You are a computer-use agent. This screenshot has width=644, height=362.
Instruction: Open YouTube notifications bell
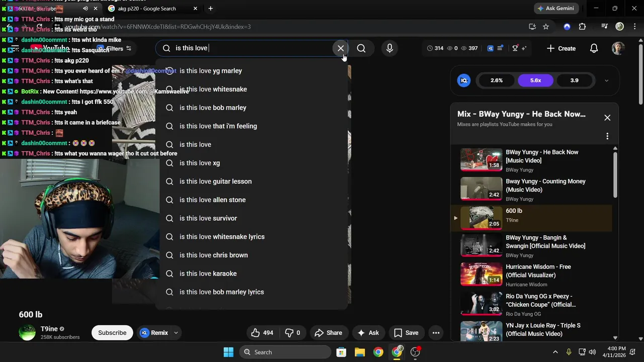point(594,48)
